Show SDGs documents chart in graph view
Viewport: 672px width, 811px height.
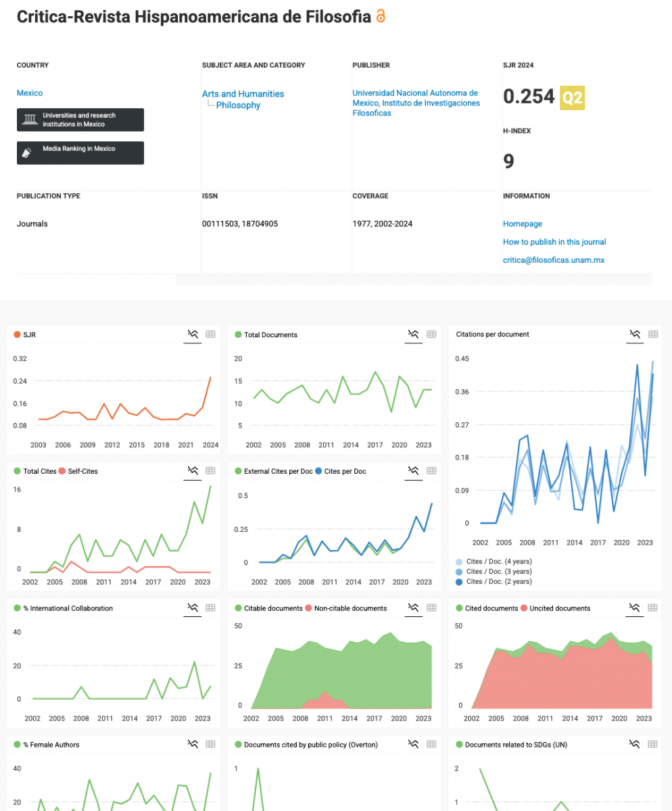click(634, 744)
